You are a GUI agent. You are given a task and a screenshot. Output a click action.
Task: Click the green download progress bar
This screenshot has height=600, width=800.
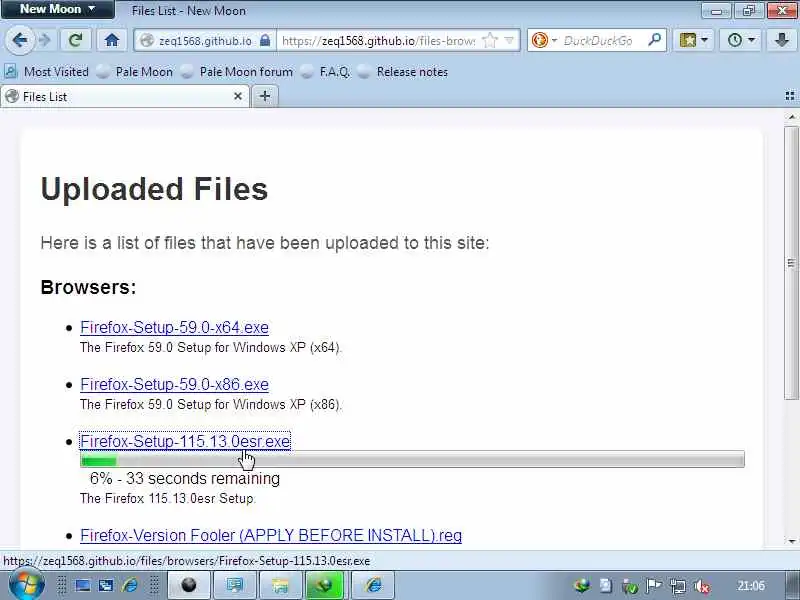coord(412,459)
